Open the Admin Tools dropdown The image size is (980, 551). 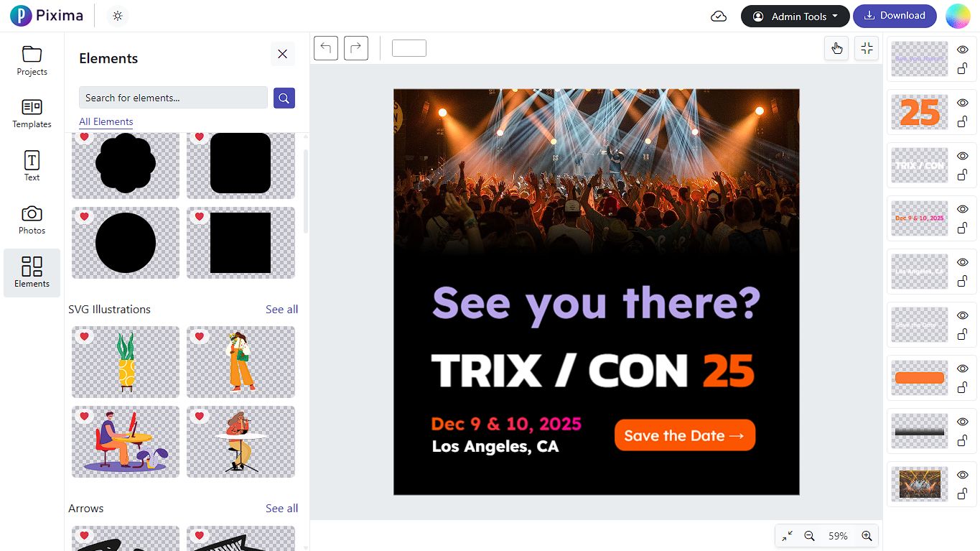[795, 17]
